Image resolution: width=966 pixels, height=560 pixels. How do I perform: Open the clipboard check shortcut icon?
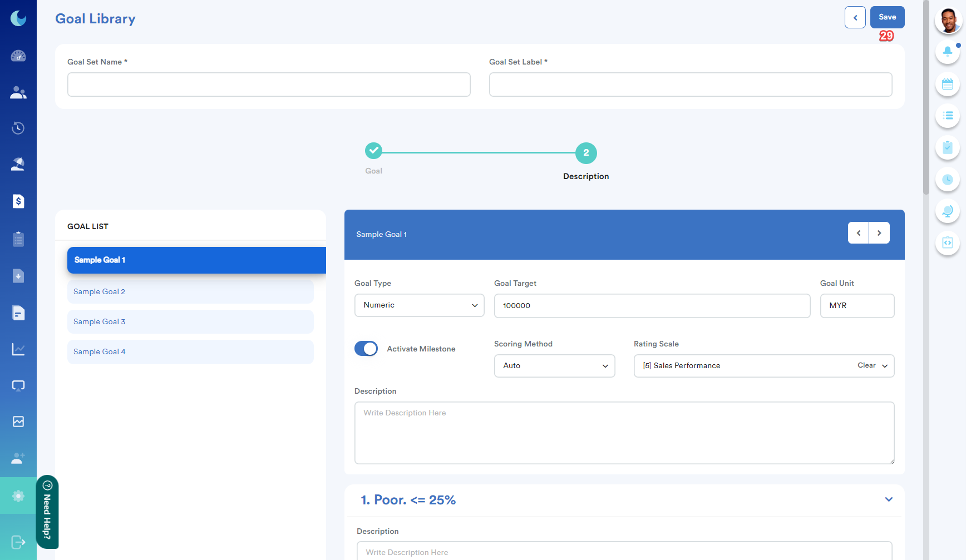pyautogui.click(x=948, y=147)
